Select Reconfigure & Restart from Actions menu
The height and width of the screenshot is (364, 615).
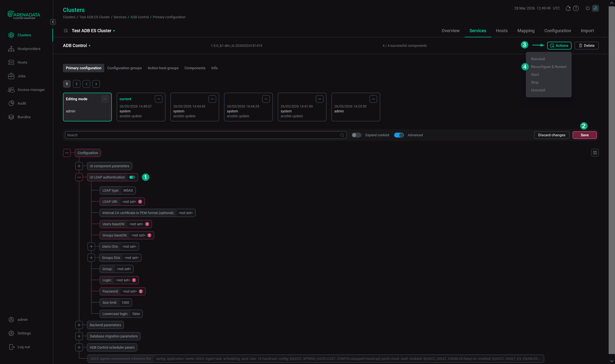click(x=548, y=67)
